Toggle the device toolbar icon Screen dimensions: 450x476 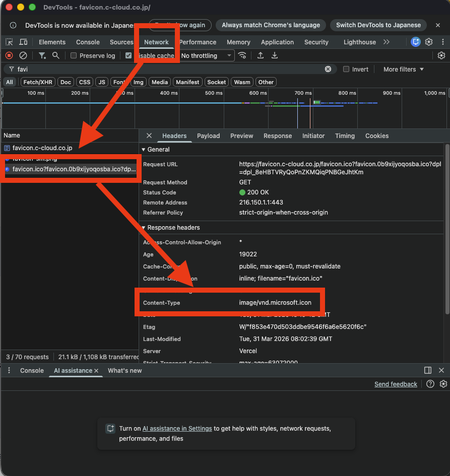(23, 42)
